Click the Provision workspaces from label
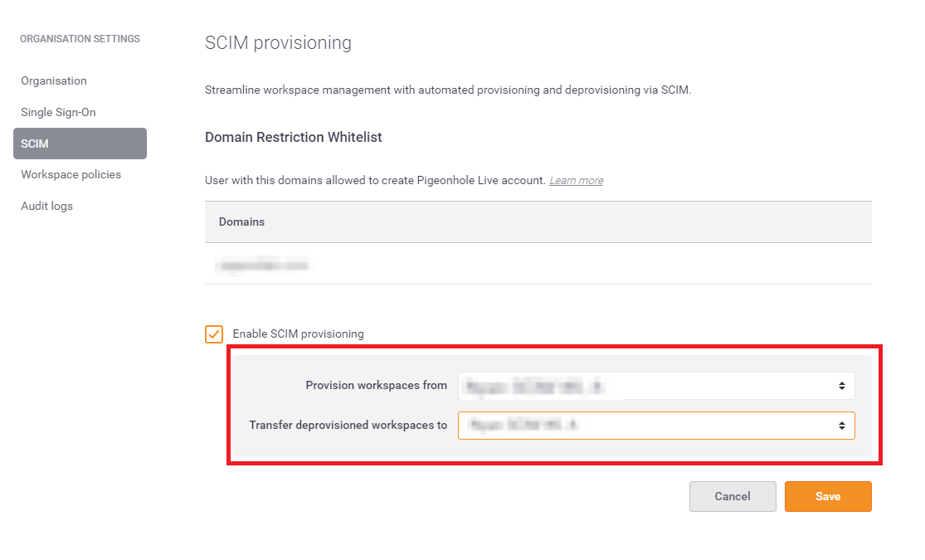925x560 pixels. click(x=376, y=385)
